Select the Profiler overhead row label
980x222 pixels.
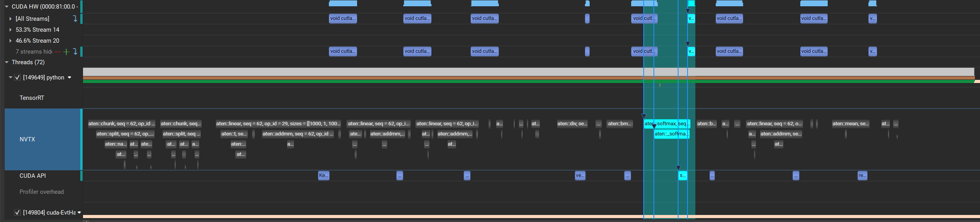pyautogui.click(x=42, y=192)
